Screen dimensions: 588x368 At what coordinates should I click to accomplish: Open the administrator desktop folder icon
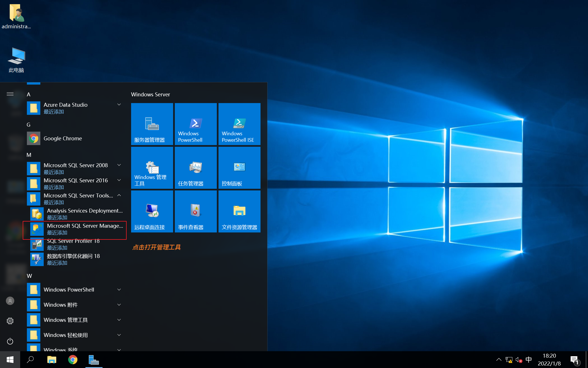(x=16, y=16)
